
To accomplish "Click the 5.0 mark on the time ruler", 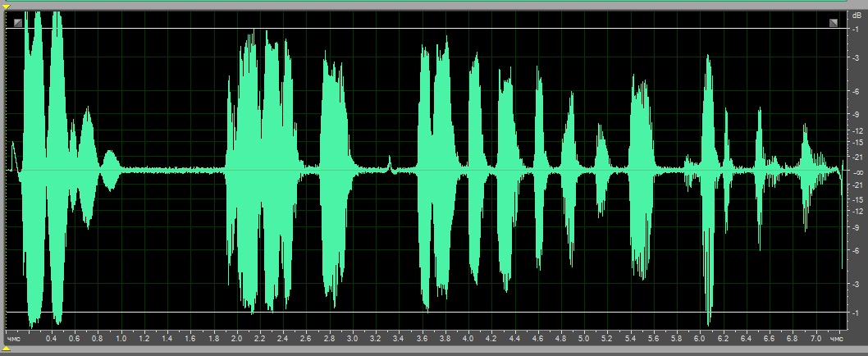I will click(x=583, y=338).
